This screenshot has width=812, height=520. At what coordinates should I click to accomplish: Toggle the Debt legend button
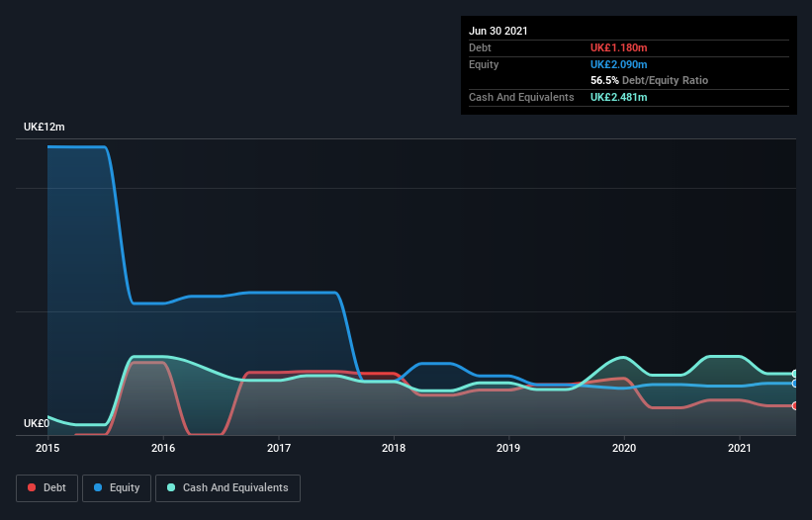point(47,488)
